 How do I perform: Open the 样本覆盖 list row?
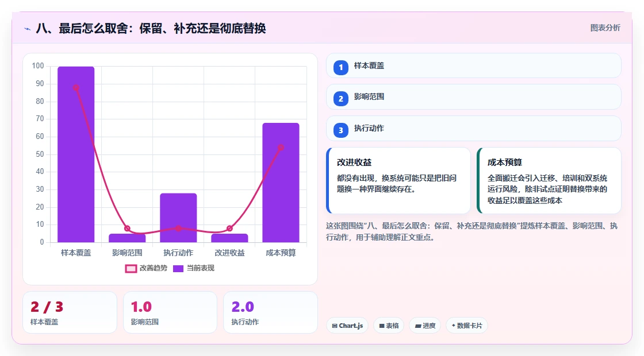pos(474,65)
